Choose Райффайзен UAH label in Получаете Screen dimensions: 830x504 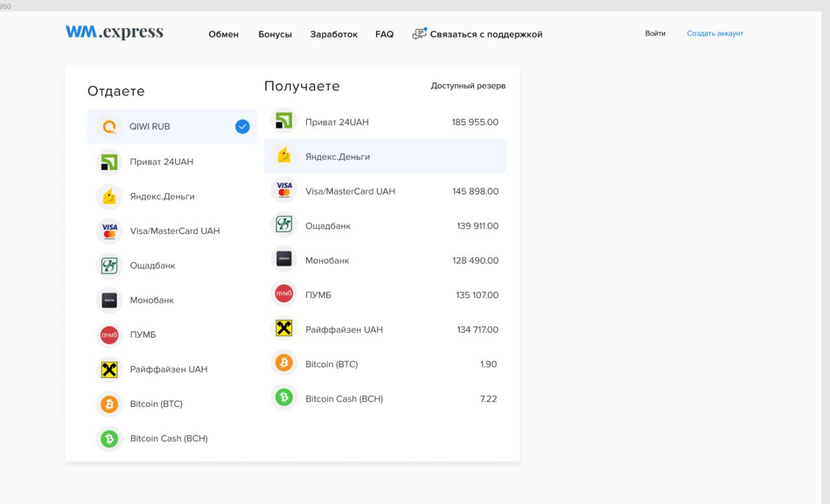(x=344, y=330)
